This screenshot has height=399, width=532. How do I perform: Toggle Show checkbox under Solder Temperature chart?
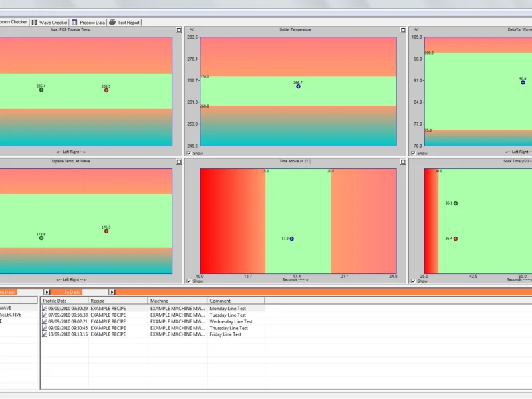tap(190, 153)
